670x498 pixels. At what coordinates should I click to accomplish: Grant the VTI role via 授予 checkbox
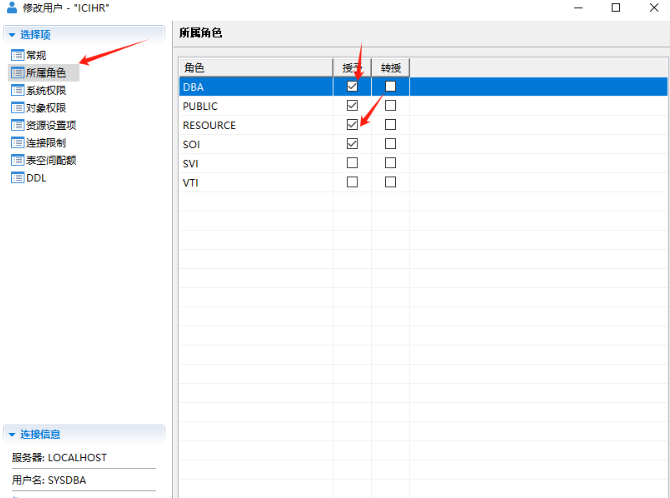(x=352, y=182)
